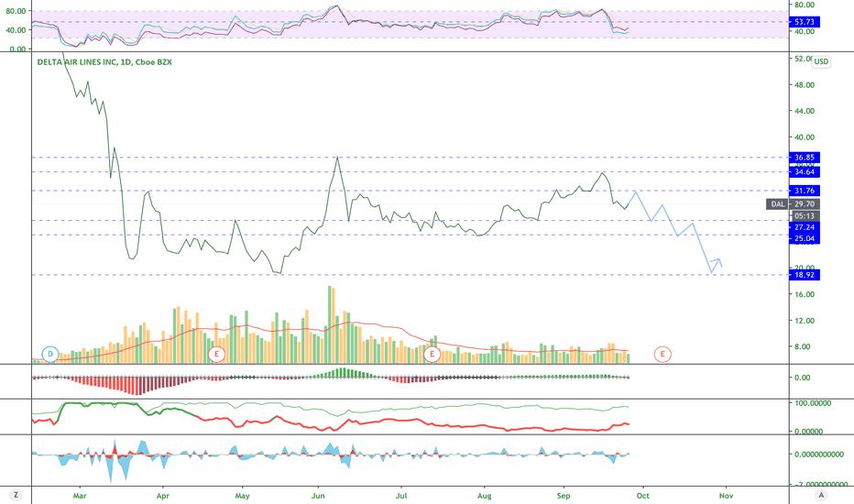Click the 'Aug' date label on time axis
This screenshot has width=854, height=504.
point(484,496)
